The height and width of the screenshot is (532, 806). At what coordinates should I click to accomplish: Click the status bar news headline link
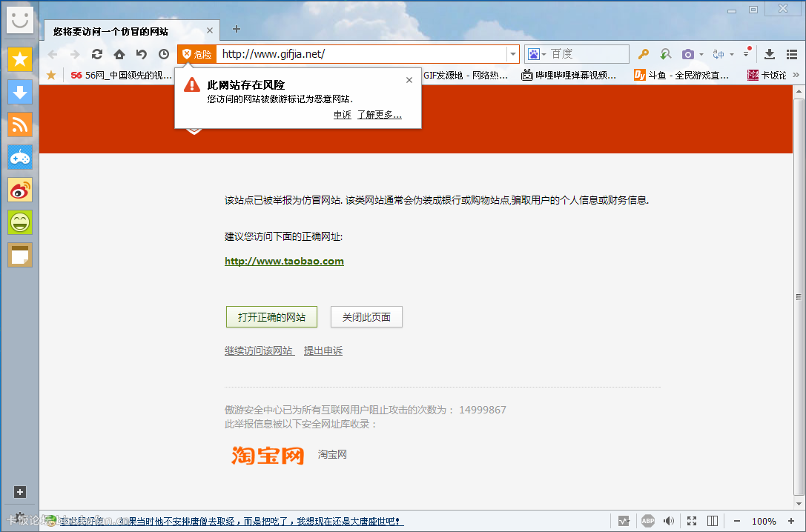pyautogui.click(x=232, y=521)
